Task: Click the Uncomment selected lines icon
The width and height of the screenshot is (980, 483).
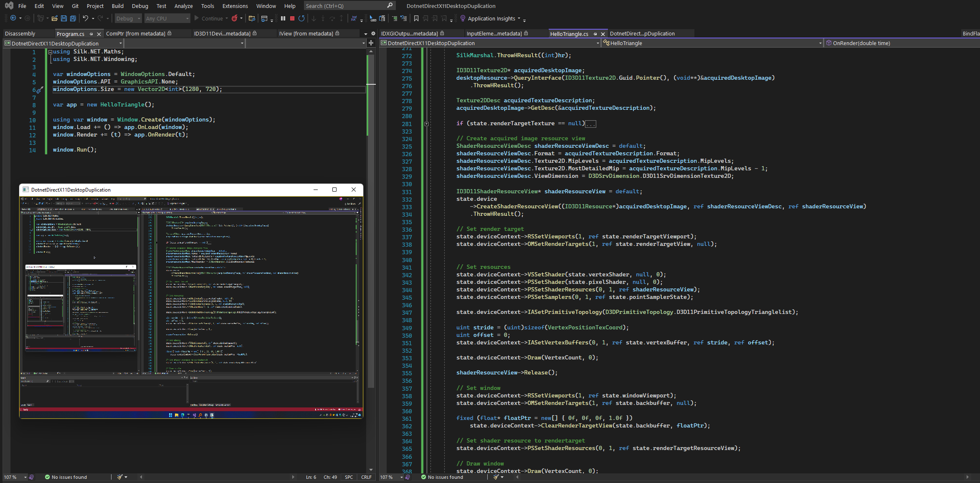Action: click(404, 18)
